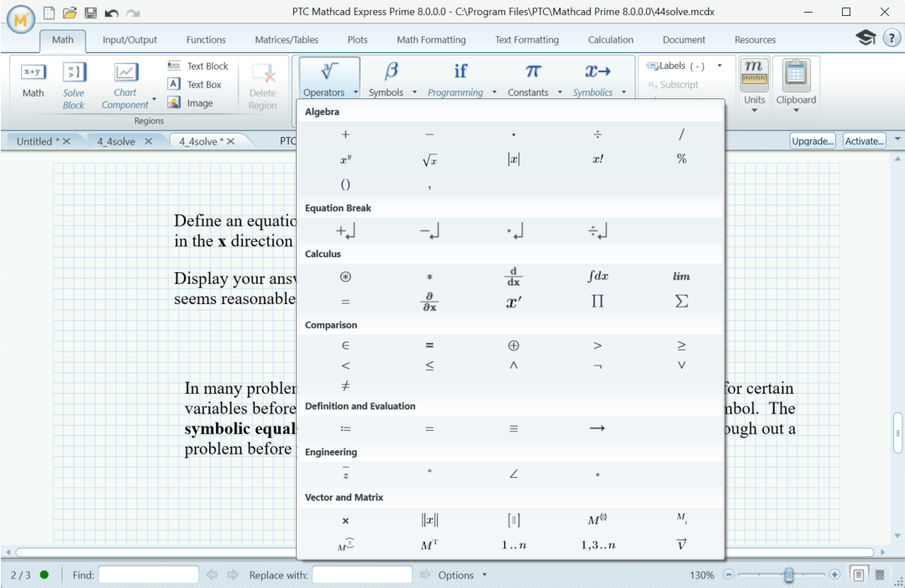Image resolution: width=905 pixels, height=588 pixels.
Task: Insert the logical XOR ⊕ operator
Action: pos(513,345)
